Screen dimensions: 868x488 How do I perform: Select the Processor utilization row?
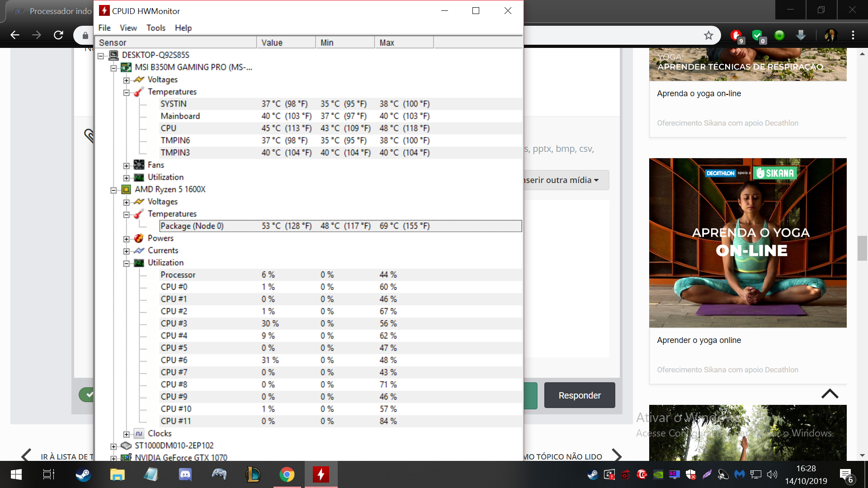point(341,275)
